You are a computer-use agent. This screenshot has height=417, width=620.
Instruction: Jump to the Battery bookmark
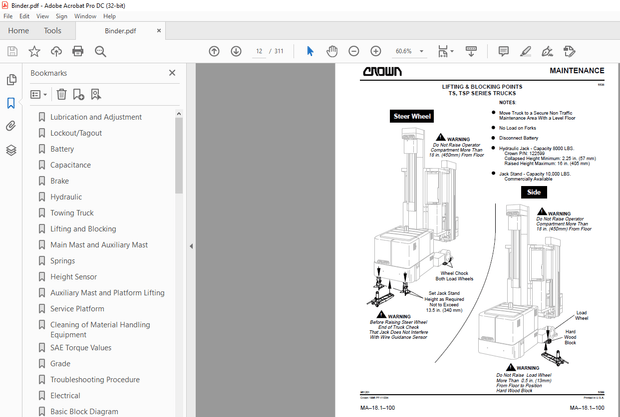[62, 149]
